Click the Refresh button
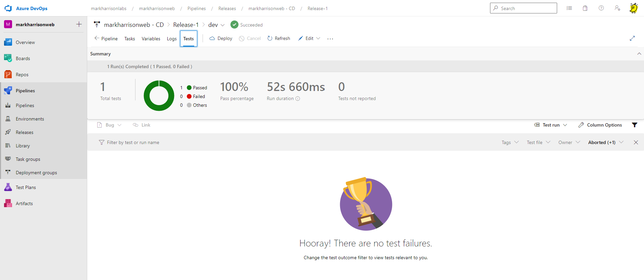The width and height of the screenshot is (644, 280). (x=279, y=39)
